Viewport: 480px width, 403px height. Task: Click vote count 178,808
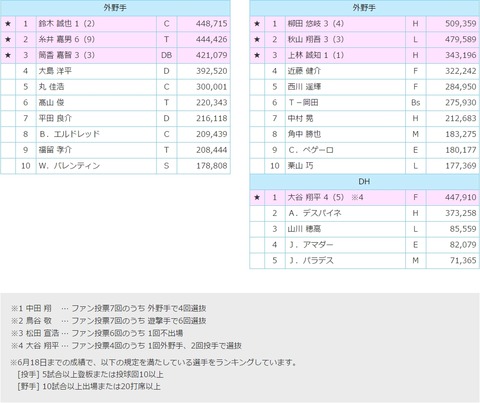pos(212,166)
